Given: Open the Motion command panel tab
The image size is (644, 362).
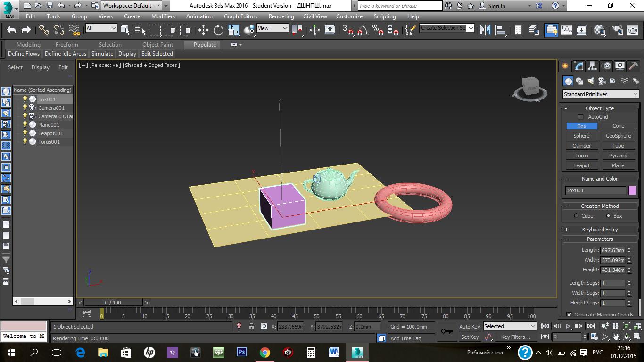Looking at the screenshot, I should click(x=606, y=66).
